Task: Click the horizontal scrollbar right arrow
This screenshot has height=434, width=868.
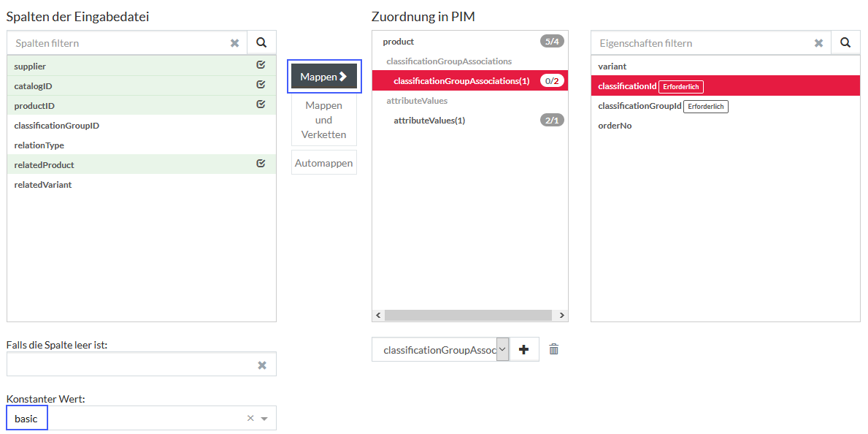Action: tap(561, 316)
